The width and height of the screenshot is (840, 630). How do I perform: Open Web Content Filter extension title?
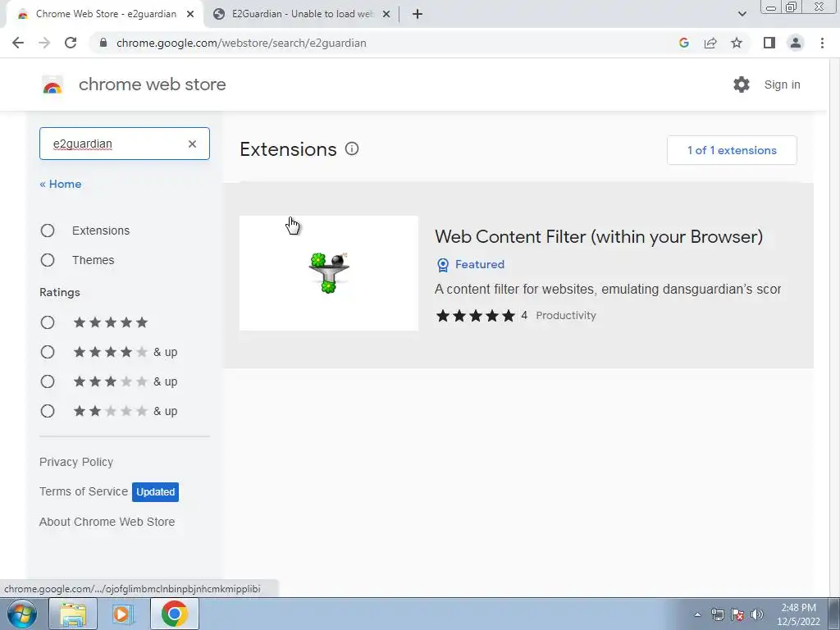point(598,237)
